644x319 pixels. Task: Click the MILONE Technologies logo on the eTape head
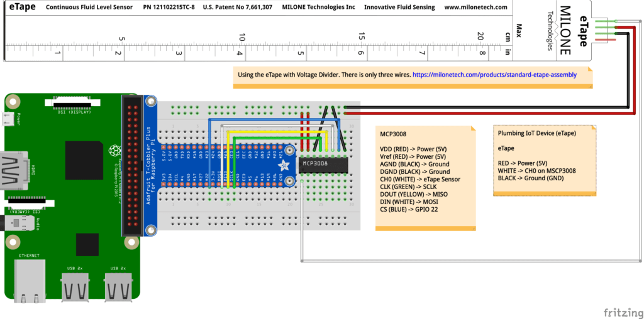561,30
